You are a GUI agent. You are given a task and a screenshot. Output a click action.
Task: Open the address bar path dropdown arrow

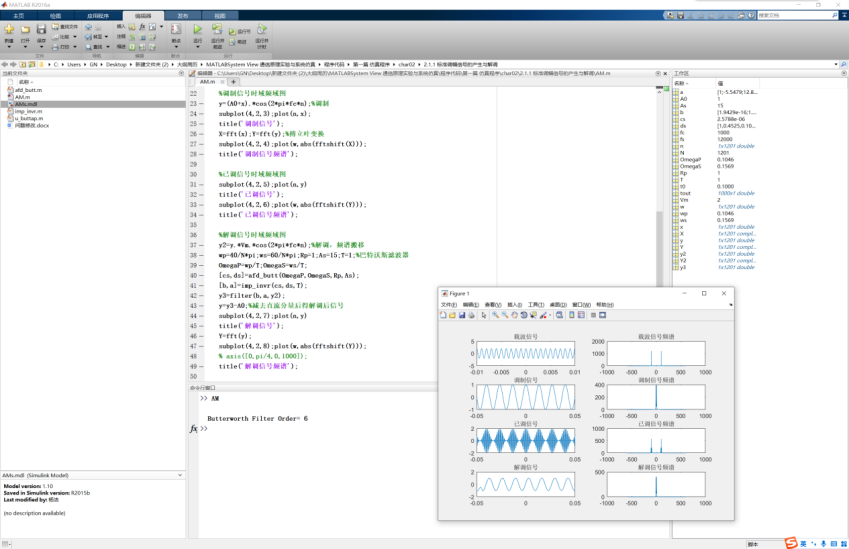click(x=835, y=64)
